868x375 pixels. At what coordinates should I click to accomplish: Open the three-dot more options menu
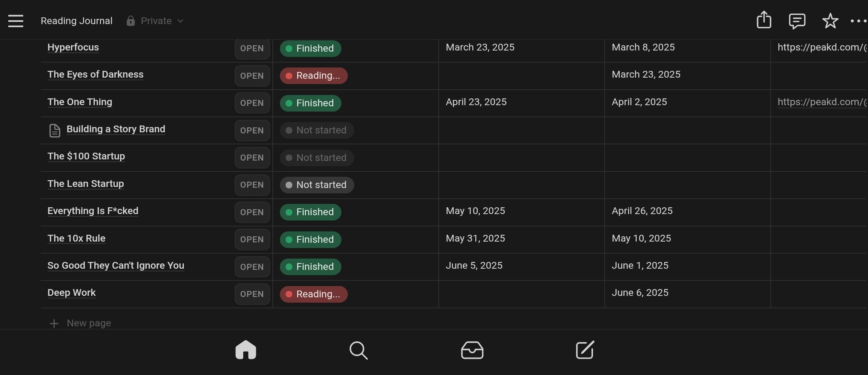tap(859, 21)
